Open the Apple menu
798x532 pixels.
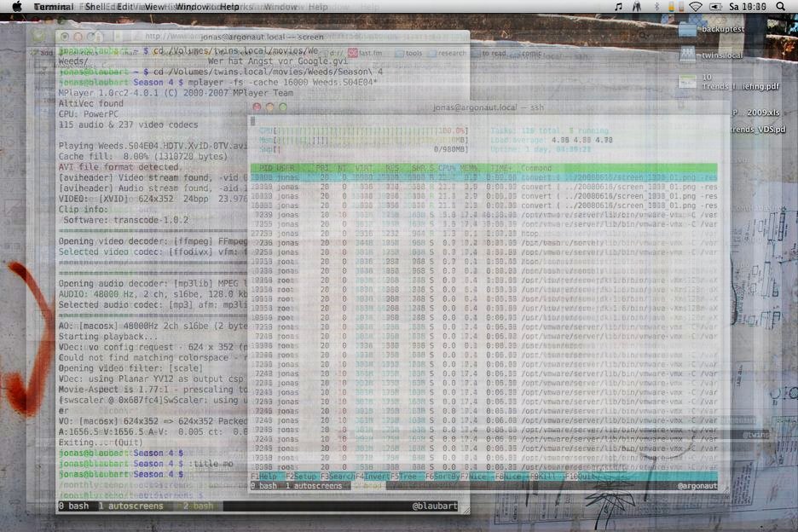[17, 7]
